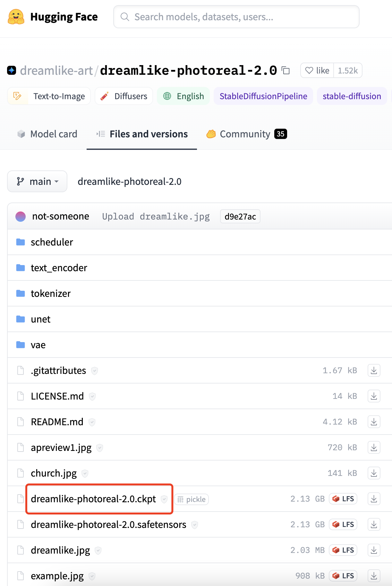Open the .gitattributes file
This screenshot has width=392, height=586.
coord(58,370)
